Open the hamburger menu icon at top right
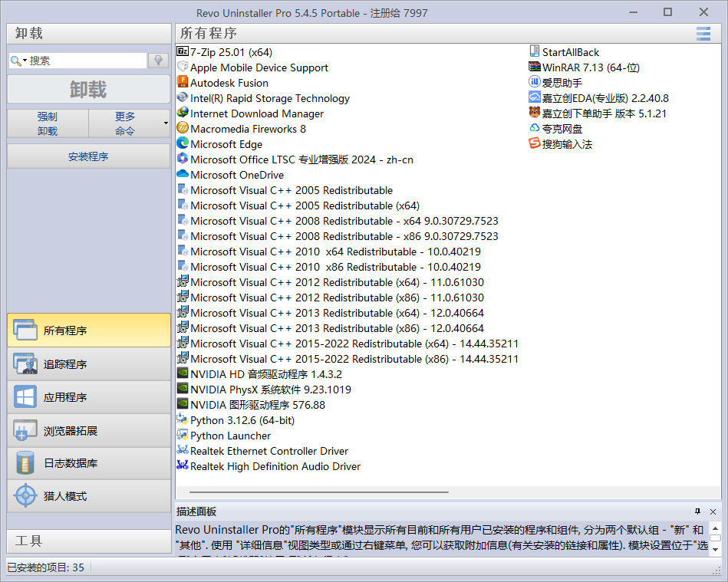 [703, 33]
